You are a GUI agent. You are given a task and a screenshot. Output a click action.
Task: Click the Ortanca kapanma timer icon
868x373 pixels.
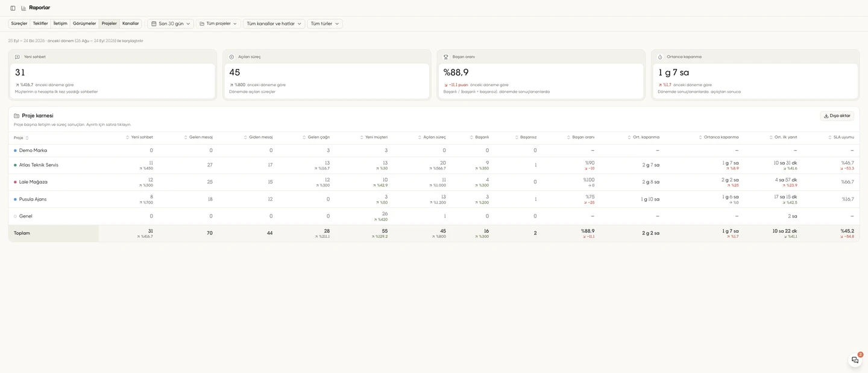660,57
